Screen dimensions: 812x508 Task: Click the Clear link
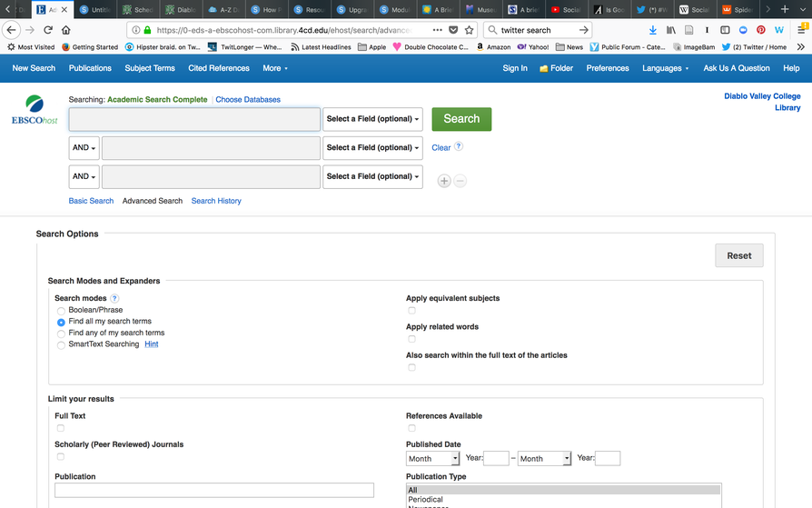(x=441, y=148)
